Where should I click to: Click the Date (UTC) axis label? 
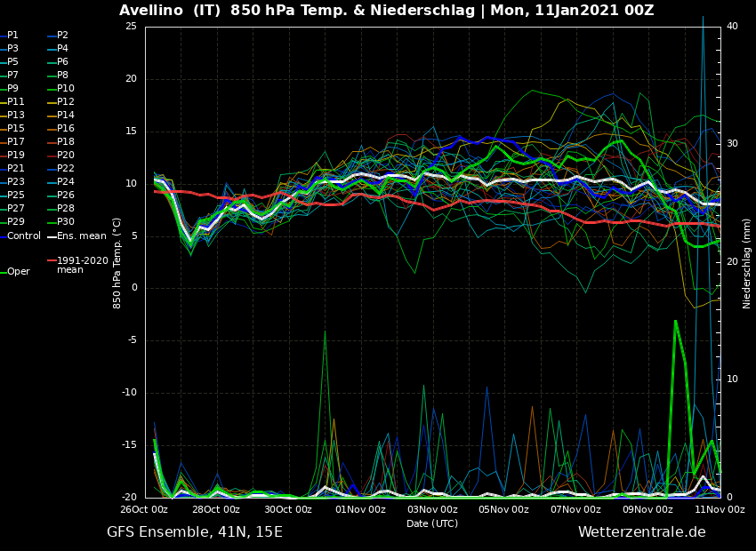pyautogui.click(x=432, y=523)
